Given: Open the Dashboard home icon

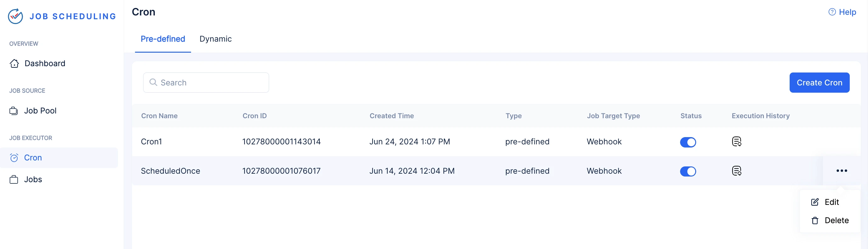Looking at the screenshot, I should (14, 63).
